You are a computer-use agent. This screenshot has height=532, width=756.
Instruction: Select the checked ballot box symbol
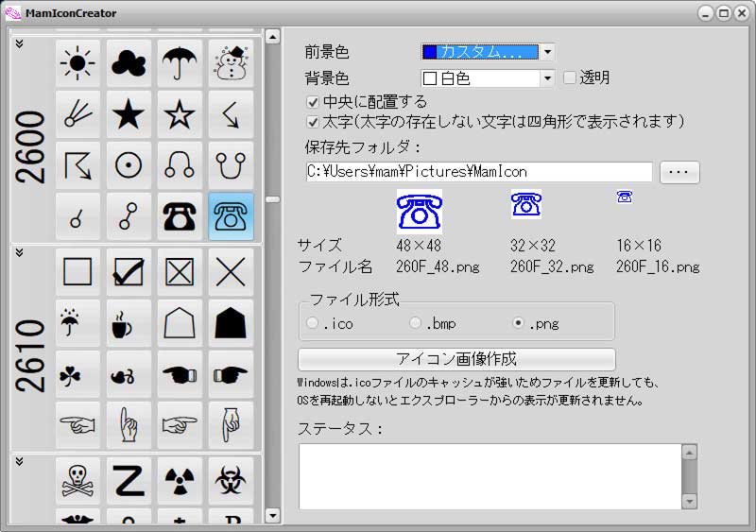tap(129, 272)
